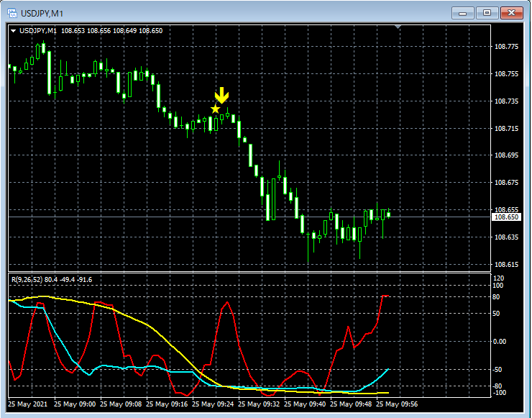Viewport: 532px width, 418px height.
Task: Click the USDJPY,M1 title bar text
Action: click(x=42, y=14)
